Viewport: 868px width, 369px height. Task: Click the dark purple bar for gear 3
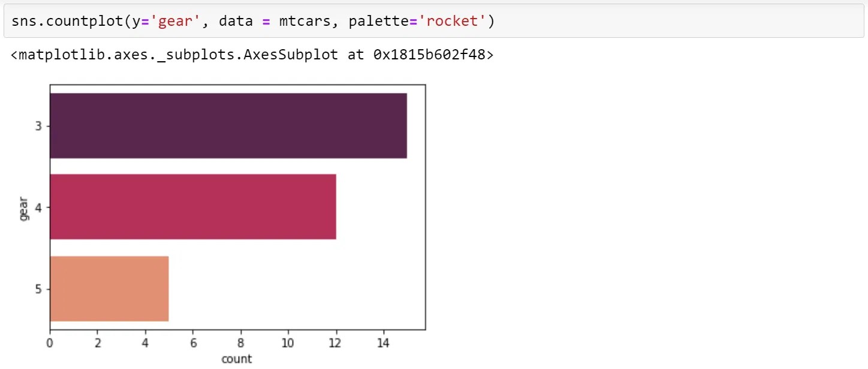(x=228, y=126)
